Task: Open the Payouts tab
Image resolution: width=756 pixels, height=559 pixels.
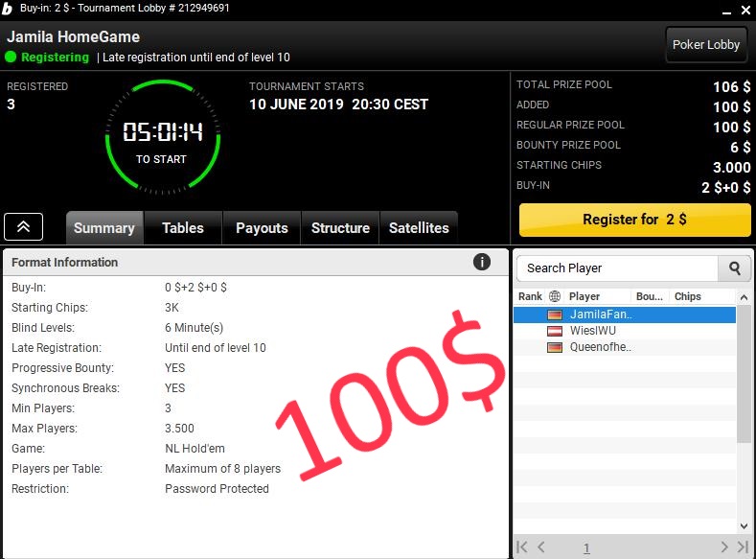Action: pos(262,227)
